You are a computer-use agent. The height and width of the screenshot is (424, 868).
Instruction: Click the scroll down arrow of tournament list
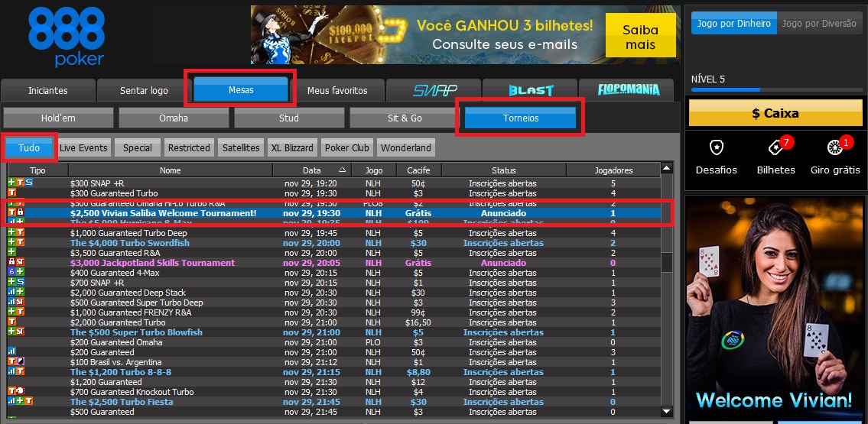point(667,411)
